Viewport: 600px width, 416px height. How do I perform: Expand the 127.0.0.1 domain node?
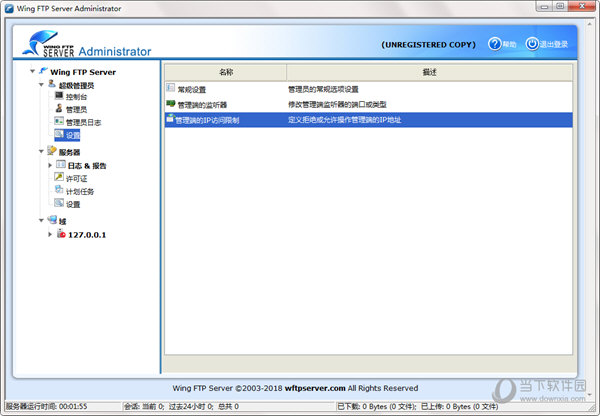(50, 234)
